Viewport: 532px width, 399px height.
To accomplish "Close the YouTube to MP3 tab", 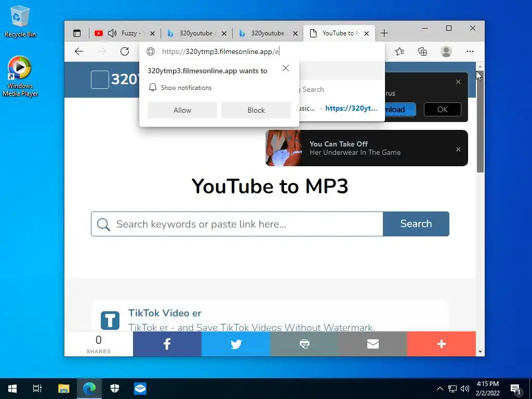I will [x=366, y=33].
